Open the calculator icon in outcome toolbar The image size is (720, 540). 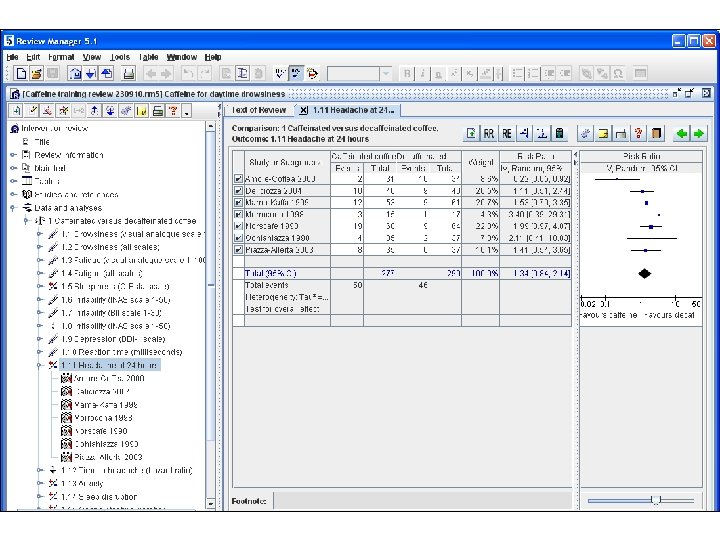(560, 134)
